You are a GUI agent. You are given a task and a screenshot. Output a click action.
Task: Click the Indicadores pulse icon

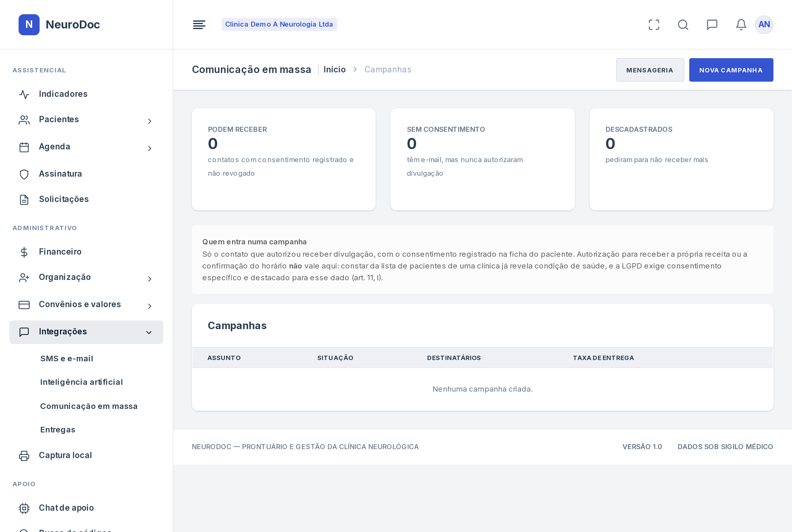click(x=24, y=94)
